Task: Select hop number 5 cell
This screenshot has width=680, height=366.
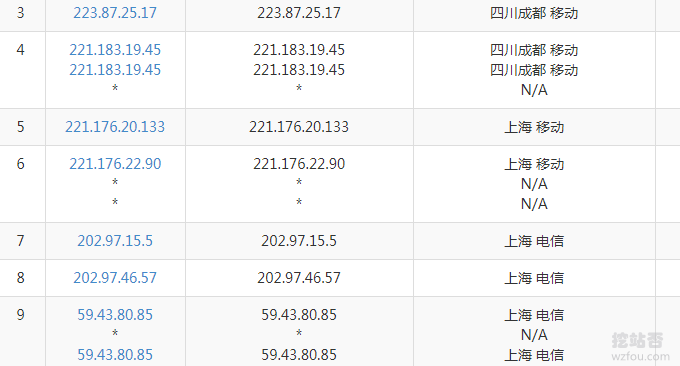Action: (20, 127)
